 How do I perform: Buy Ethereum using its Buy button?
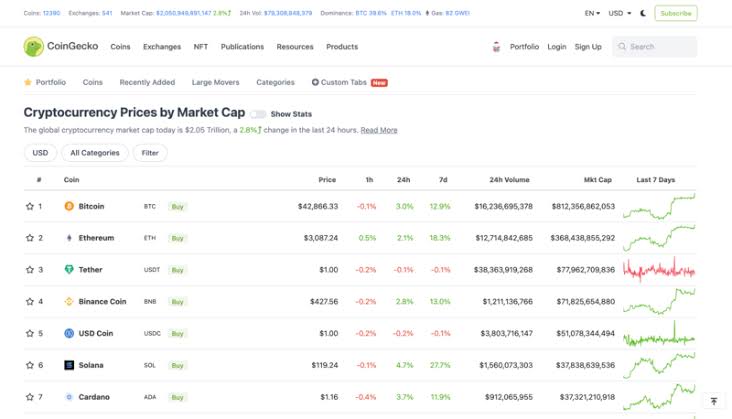point(177,238)
